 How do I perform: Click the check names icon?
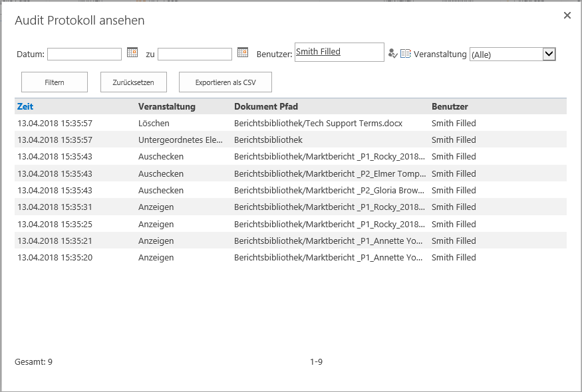(392, 54)
